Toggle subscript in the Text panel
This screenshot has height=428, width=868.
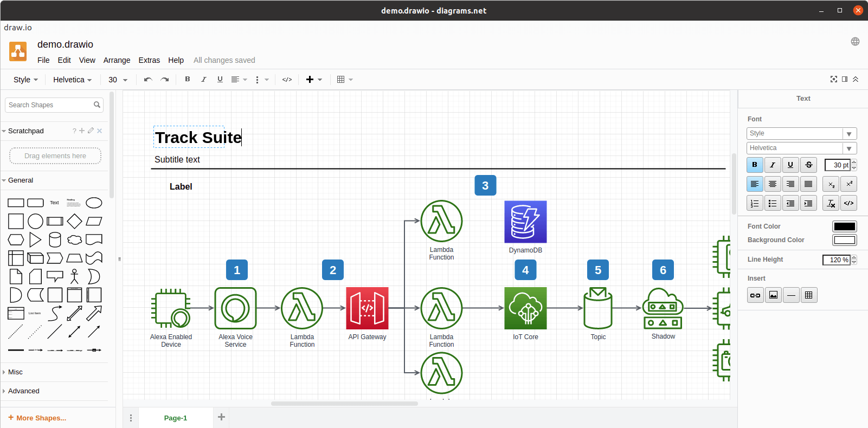[x=831, y=184]
